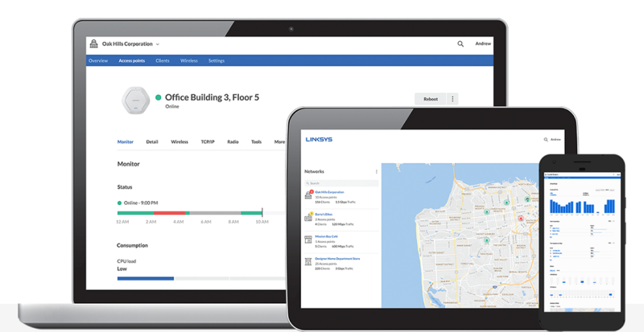Click the search icon on the tablet header

(x=546, y=140)
